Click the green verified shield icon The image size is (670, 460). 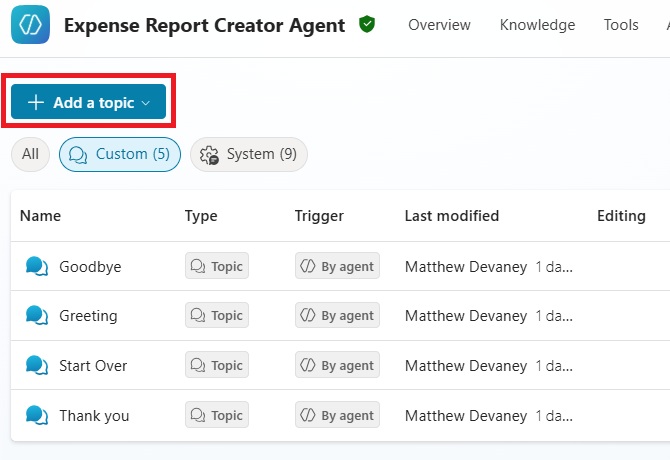tap(368, 25)
